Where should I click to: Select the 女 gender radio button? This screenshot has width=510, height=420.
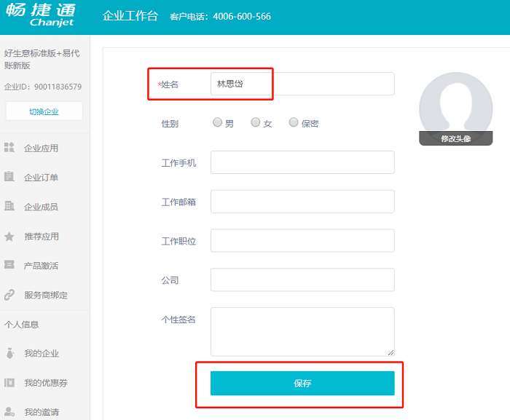pyautogui.click(x=256, y=122)
